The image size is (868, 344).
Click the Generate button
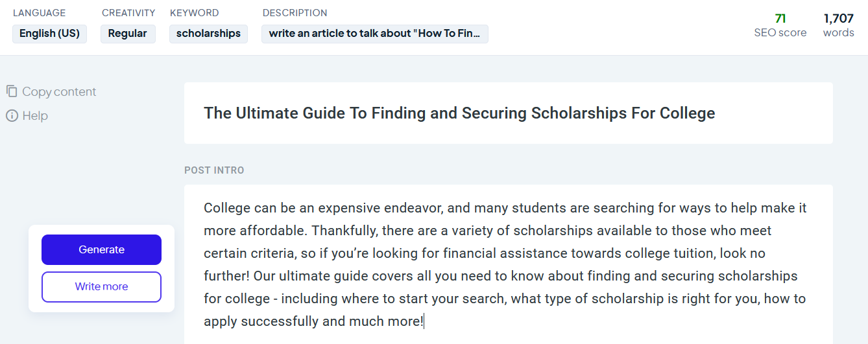click(101, 249)
